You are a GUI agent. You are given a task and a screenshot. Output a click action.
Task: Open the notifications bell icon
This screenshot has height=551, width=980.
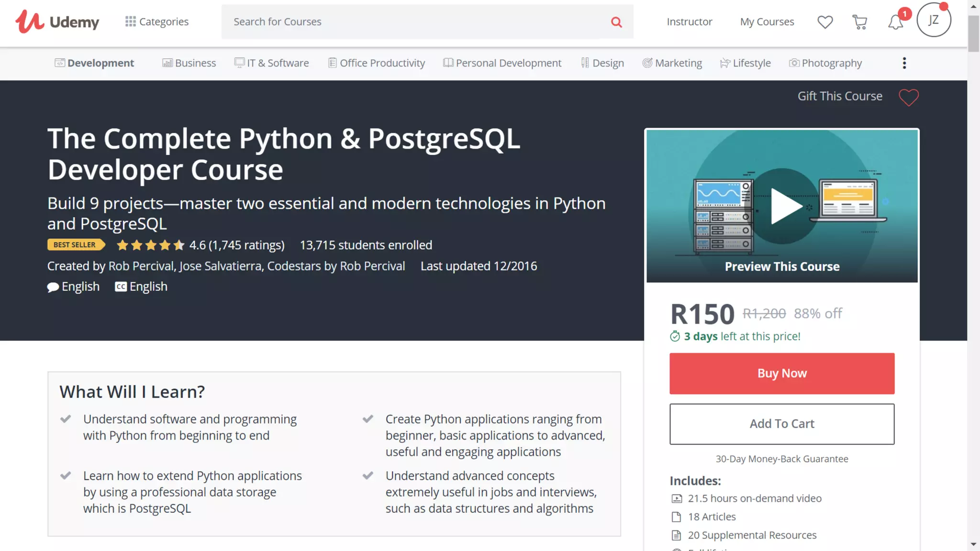point(895,22)
